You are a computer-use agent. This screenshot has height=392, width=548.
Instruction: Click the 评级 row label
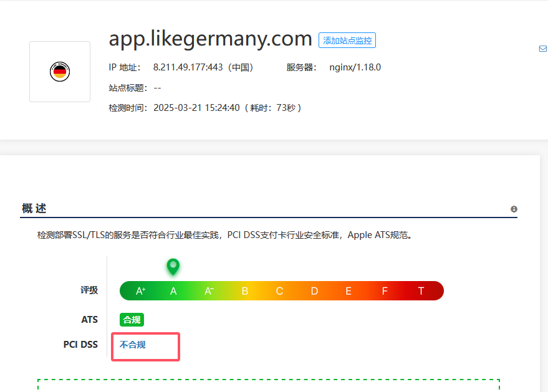(x=89, y=290)
